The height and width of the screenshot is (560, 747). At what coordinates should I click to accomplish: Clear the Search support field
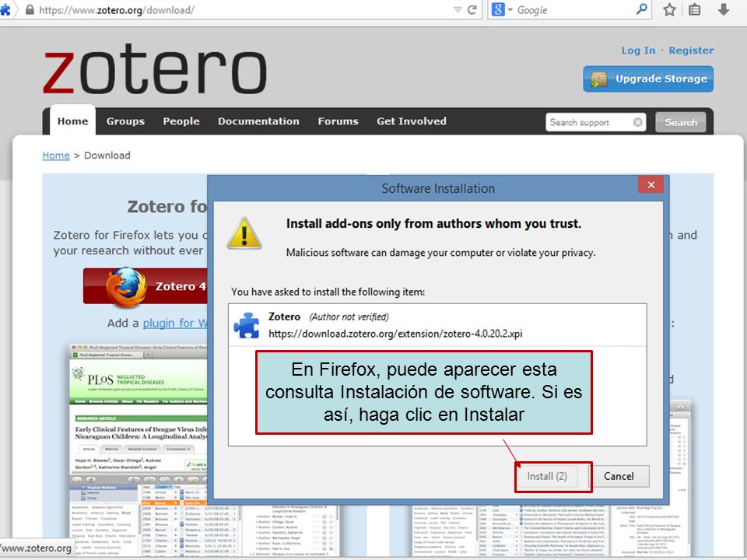[x=638, y=122]
